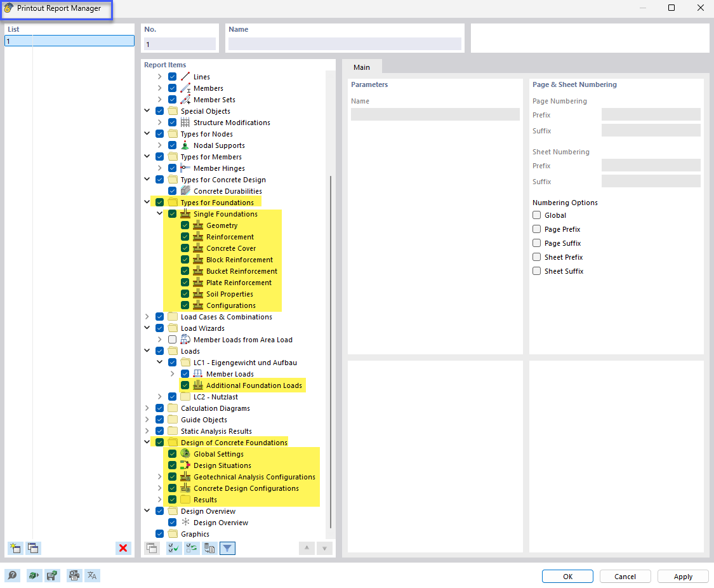Image resolution: width=714 pixels, height=588 pixels.
Task: Click the new printout report icon under List
Action: pos(14,548)
